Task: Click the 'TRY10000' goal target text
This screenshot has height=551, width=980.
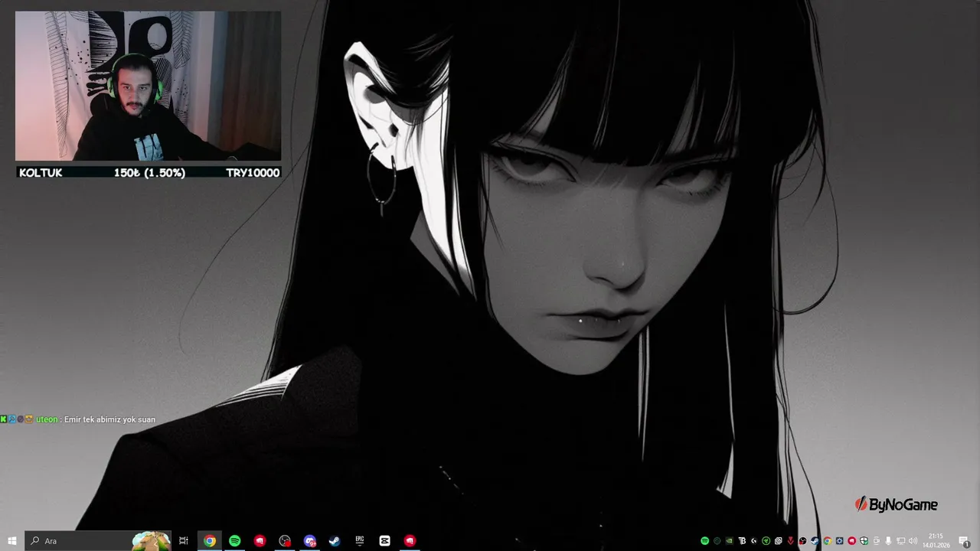Action: coord(253,173)
